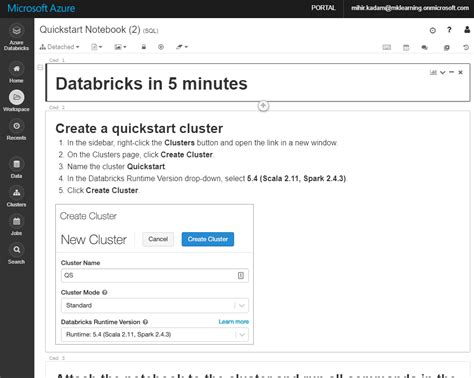The width and height of the screenshot is (474, 378).
Task: Click the New Cluster title text
Action: 94,240
